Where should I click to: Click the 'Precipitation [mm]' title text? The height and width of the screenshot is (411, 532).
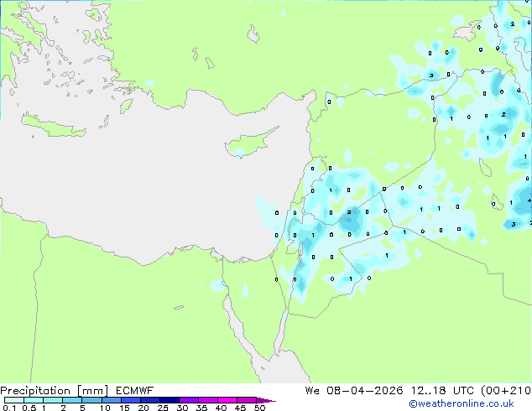[55, 391]
